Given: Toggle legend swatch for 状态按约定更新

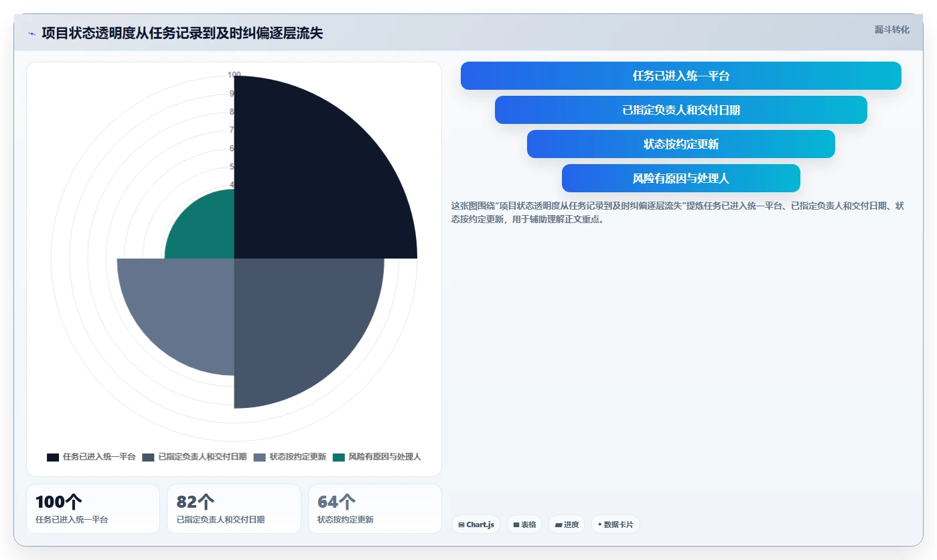Looking at the screenshot, I should click(260, 457).
